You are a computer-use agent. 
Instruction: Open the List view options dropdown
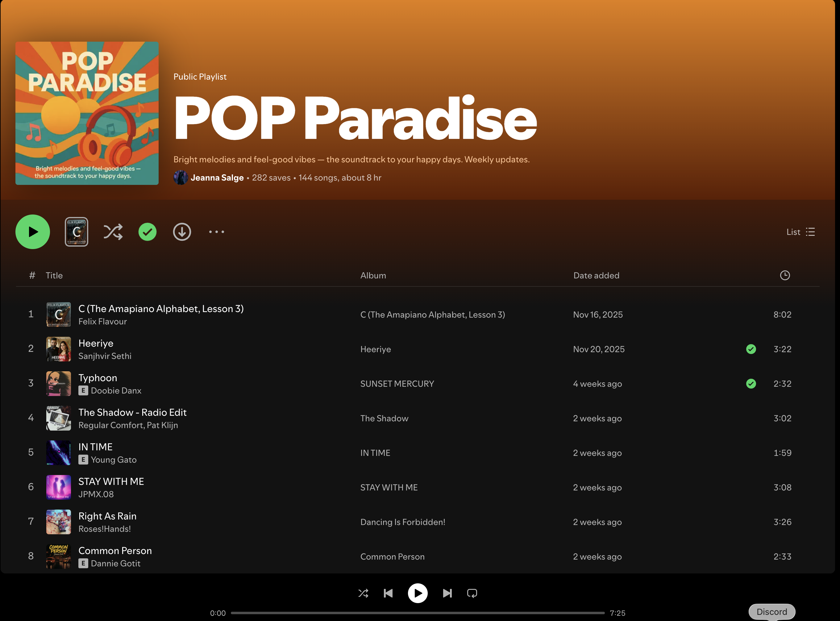tap(800, 232)
